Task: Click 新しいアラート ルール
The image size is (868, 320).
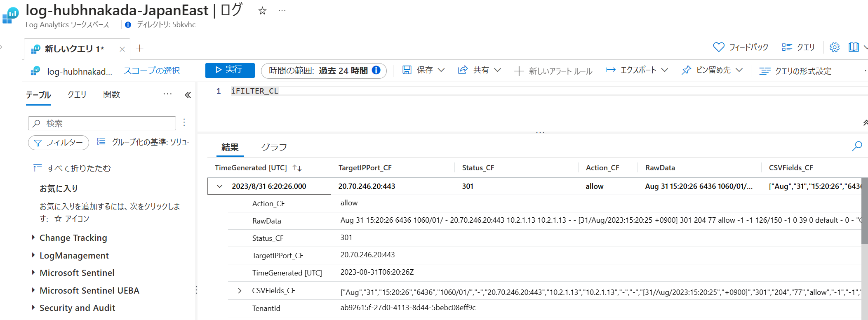Action: (x=553, y=71)
